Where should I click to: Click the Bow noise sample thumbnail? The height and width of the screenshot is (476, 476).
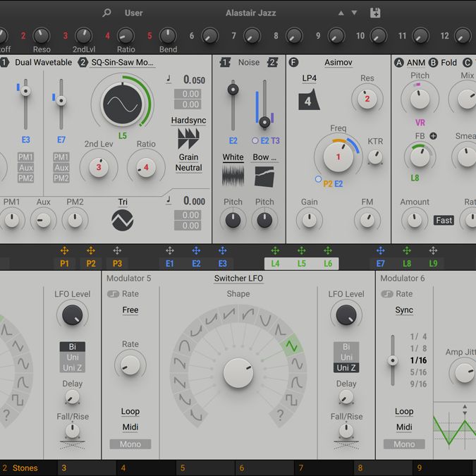264,176
